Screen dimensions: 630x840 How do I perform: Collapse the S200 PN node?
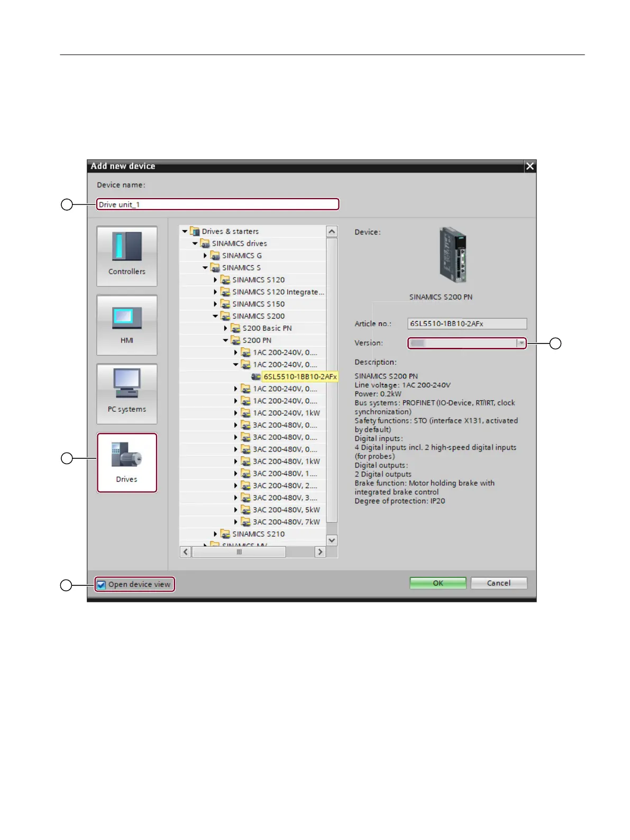tap(225, 340)
